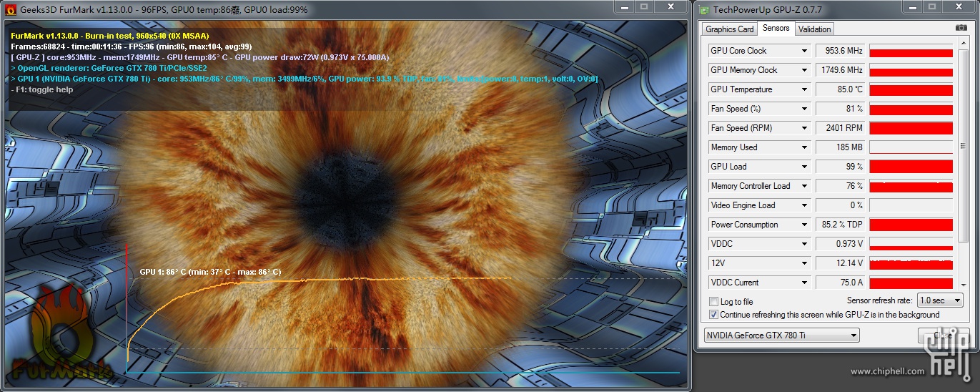
Task: Click the 185 MB memory used value
Action: tap(841, 147)
